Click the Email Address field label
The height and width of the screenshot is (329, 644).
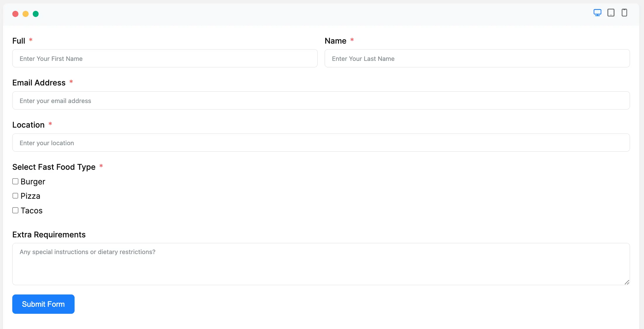coord(39,83)
